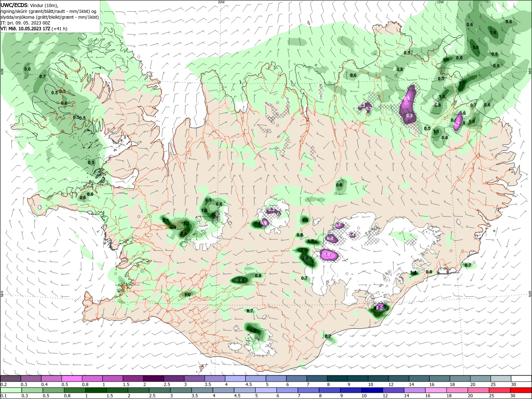Image resolution: width=532 pixels, height=399 pixels.
Task: Click the '0.1' label starting the rain legend
Action: (x=3, y=396)
